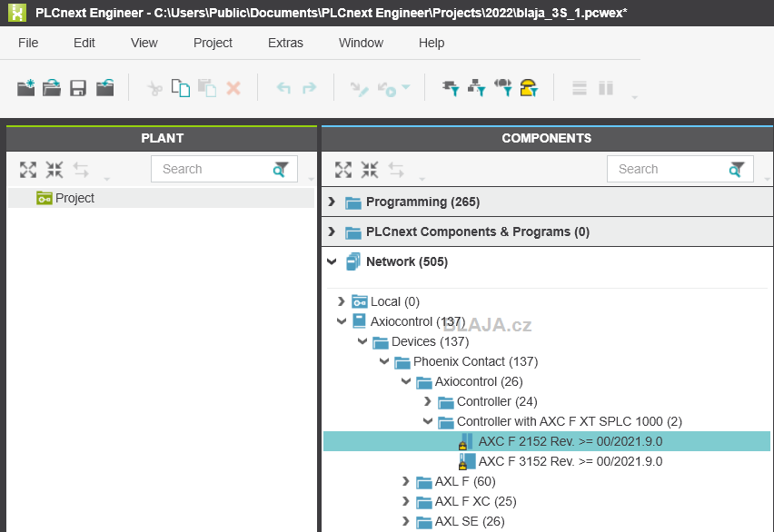The image size is (774, 532).
Task: Click the red Delete X icon
Action: click(233, 88)
